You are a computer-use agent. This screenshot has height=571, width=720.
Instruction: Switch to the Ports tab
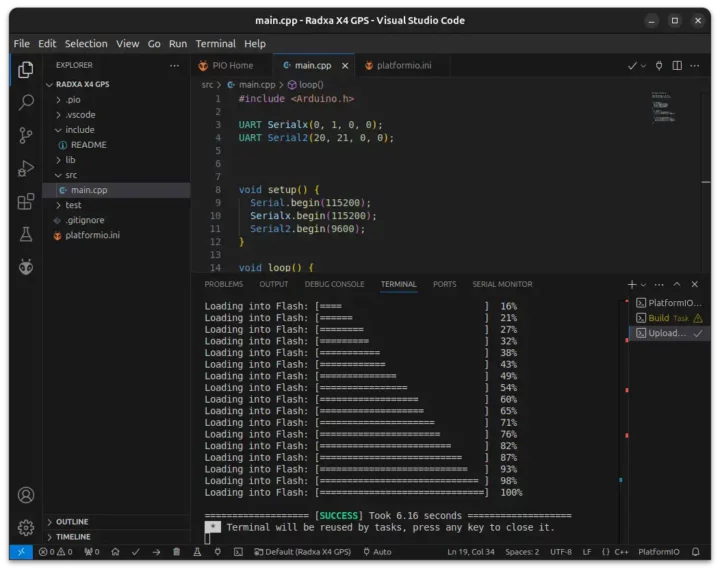click(x=444, y=285)
